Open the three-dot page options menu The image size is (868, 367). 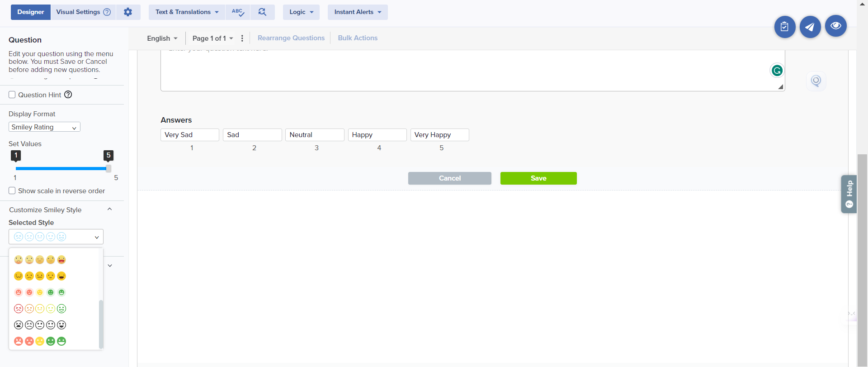coord(242,38)
